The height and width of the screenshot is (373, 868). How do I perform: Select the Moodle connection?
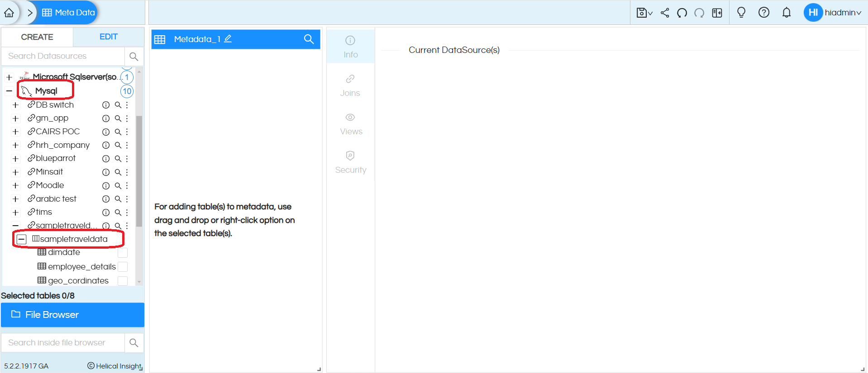pyautogui.click(x=50, y=185)
